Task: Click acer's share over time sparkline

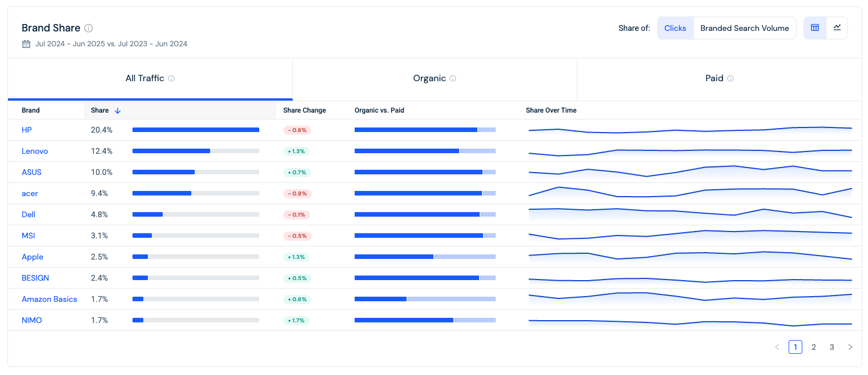Action: 690,193
